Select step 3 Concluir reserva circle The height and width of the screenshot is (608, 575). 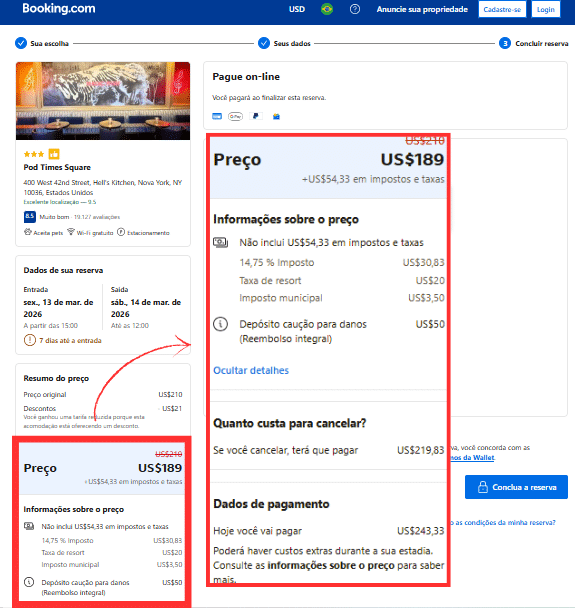pyautogui.click(x=505, y=43)
